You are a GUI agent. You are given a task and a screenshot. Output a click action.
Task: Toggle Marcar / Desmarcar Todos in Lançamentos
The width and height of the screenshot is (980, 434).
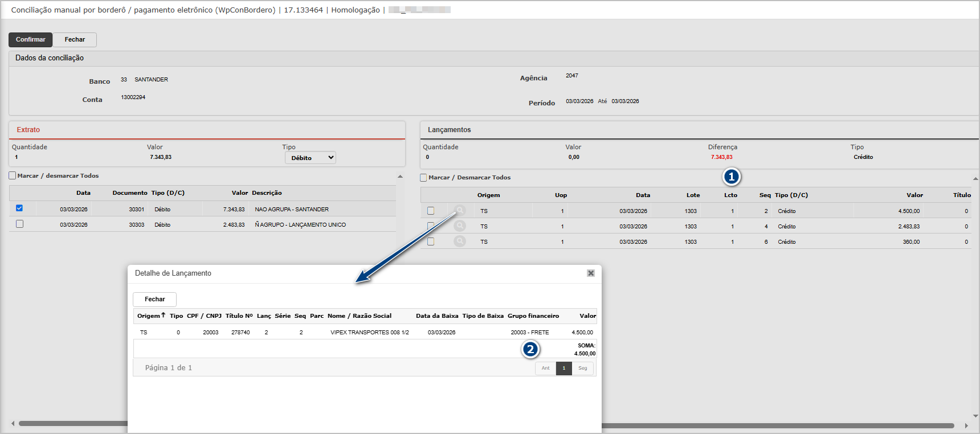(423, 178)
